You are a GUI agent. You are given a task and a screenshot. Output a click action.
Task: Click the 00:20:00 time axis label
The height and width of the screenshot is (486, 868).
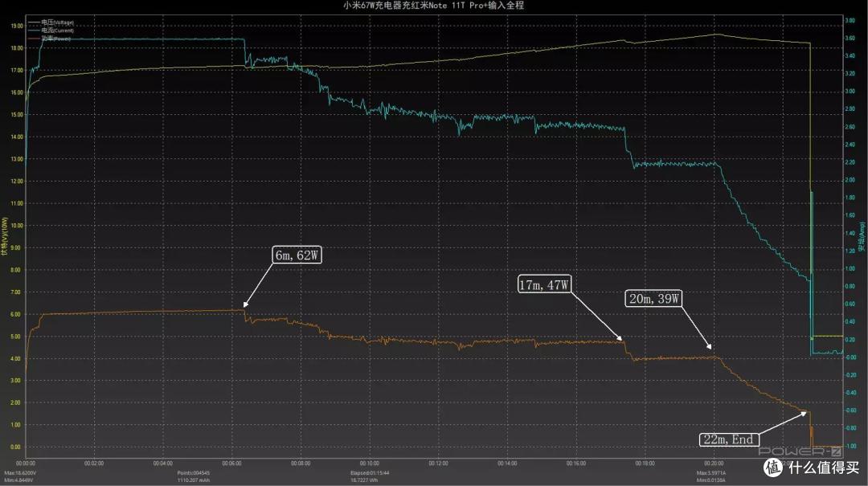point(714,464)
